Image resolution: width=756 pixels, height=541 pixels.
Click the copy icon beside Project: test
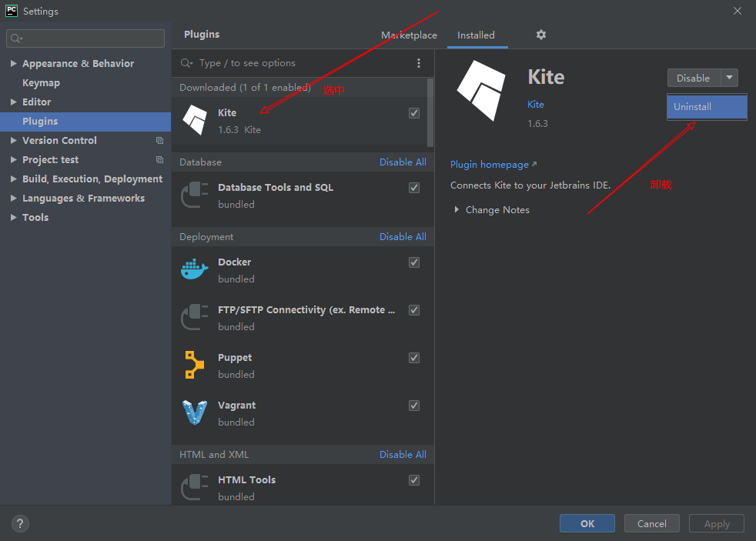[159, 160]
